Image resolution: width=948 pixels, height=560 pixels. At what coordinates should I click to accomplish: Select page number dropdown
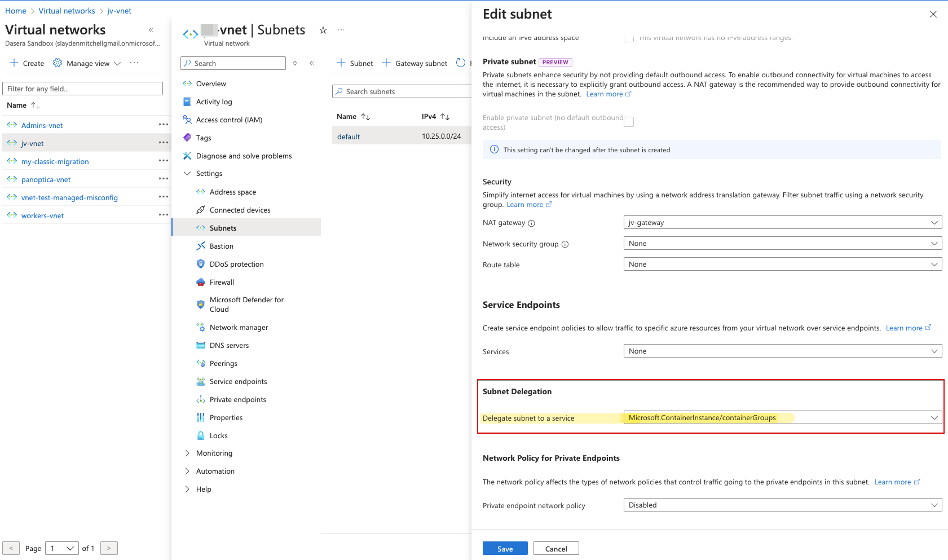62,548
